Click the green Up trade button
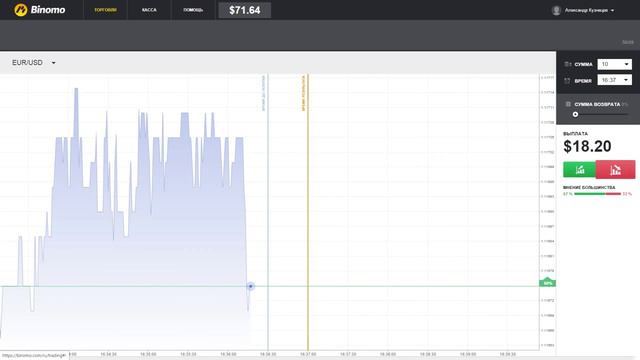The width and height of the screenshot is (640, 360). (x=580, y=169)
